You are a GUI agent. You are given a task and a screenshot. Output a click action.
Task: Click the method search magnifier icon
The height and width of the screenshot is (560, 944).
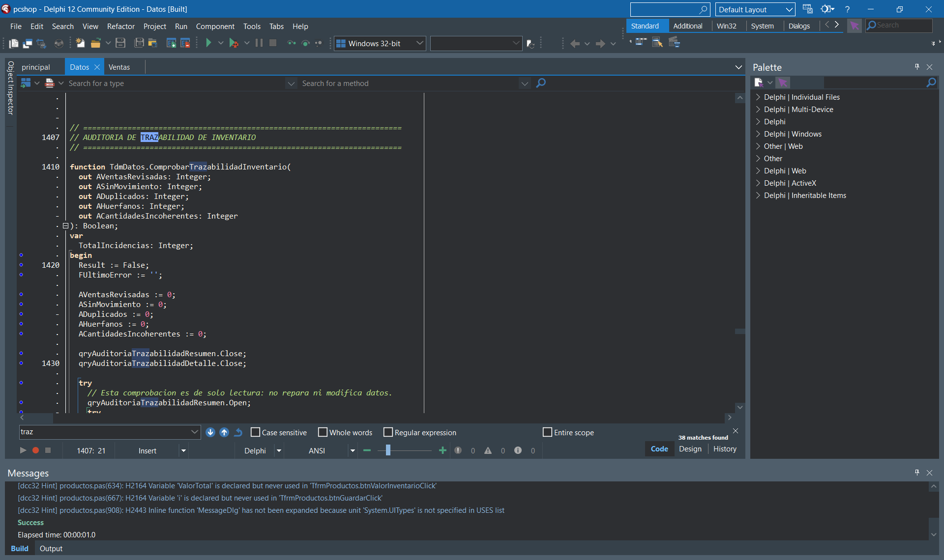click(541, 83)
